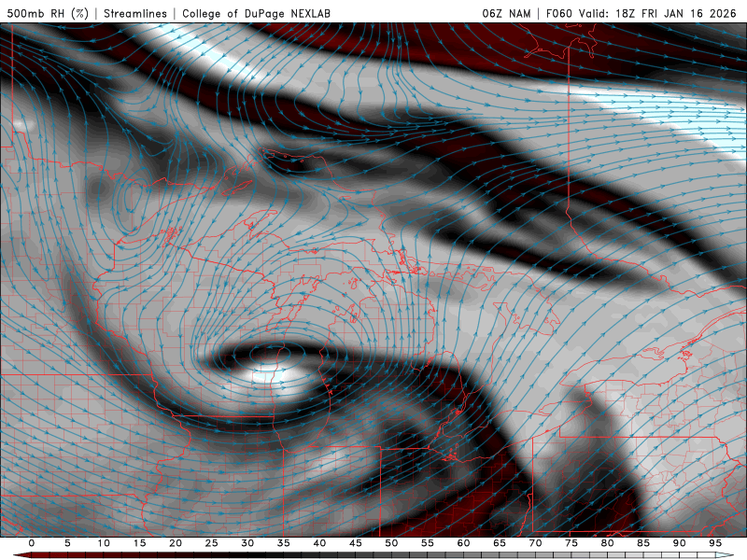
Task: Click the colorbar label "0"
Action: click(32, 543)
